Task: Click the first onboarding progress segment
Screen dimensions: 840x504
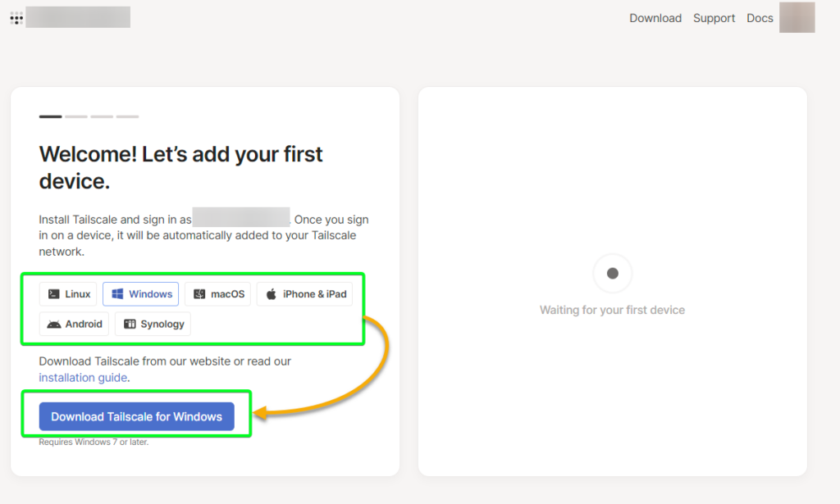Action: pos(50,116)
